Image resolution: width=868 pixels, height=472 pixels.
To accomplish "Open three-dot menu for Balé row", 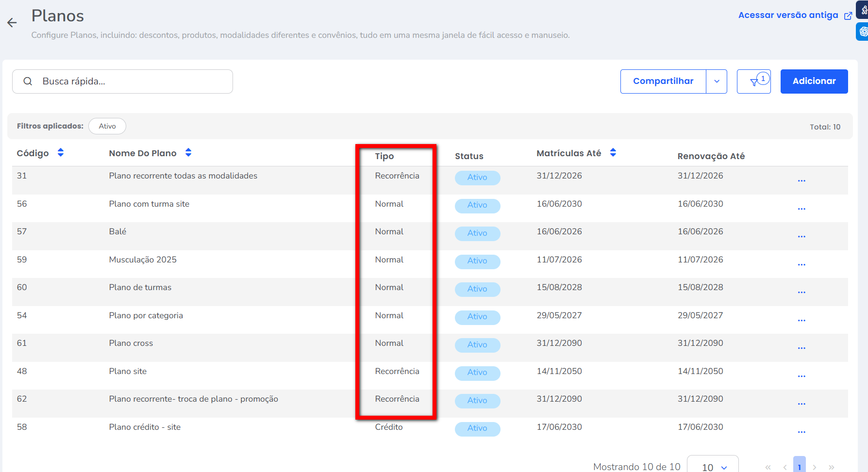I will (x=801, y=237).
